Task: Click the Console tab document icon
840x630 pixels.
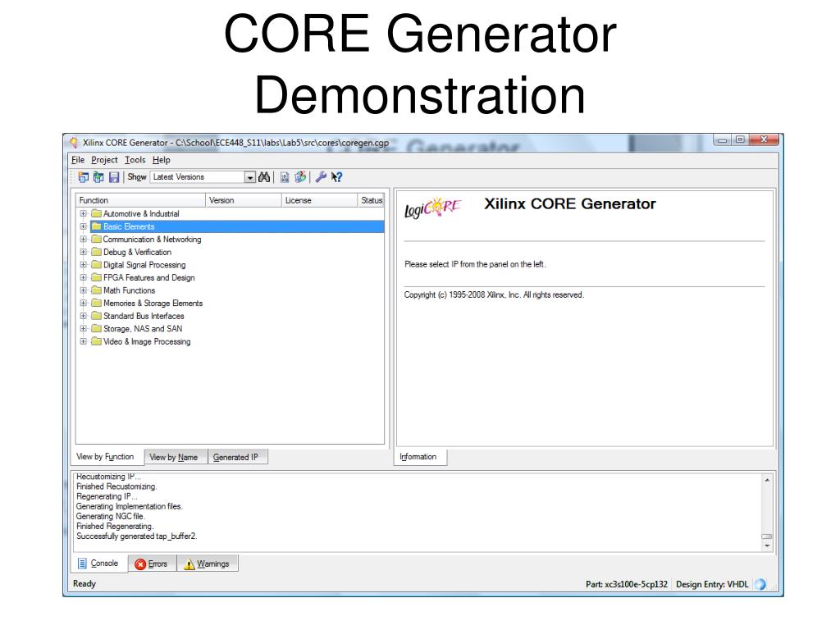Action: (x=83, y=564)
